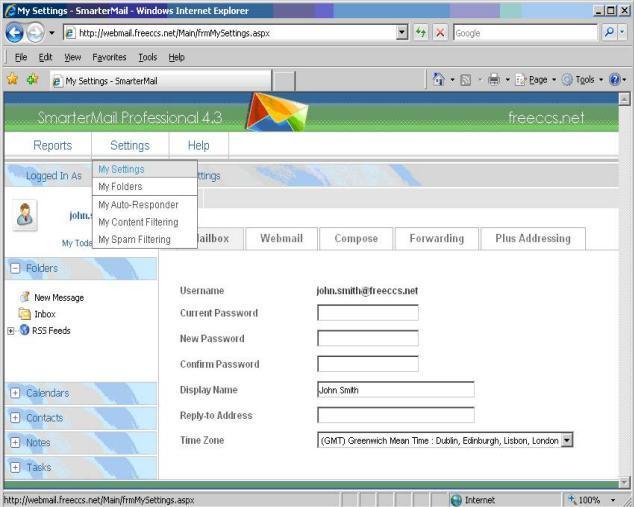Screen dimensions: 634x507
Task: Open the recent pages dropdown arrow beside Forward
Action: pos(52,33)
